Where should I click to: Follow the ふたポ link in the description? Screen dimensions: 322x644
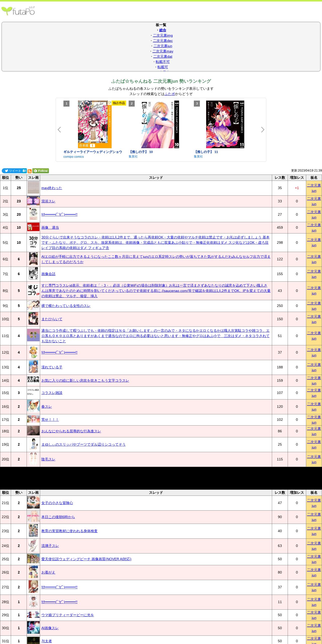pos(170,94)
